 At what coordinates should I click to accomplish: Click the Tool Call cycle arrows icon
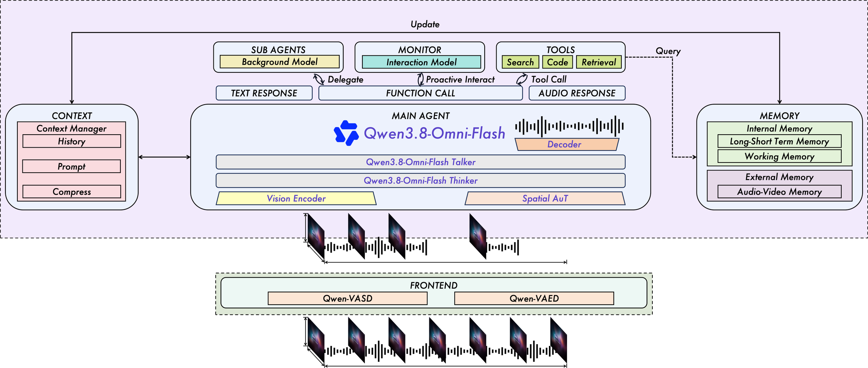click(x=522, y=79)
